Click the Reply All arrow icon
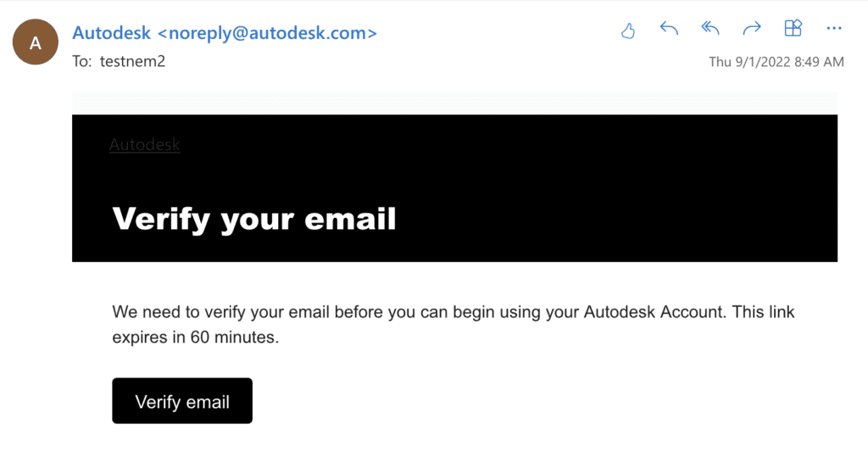This screenshot has height=469, width=868. click(710, 30)
